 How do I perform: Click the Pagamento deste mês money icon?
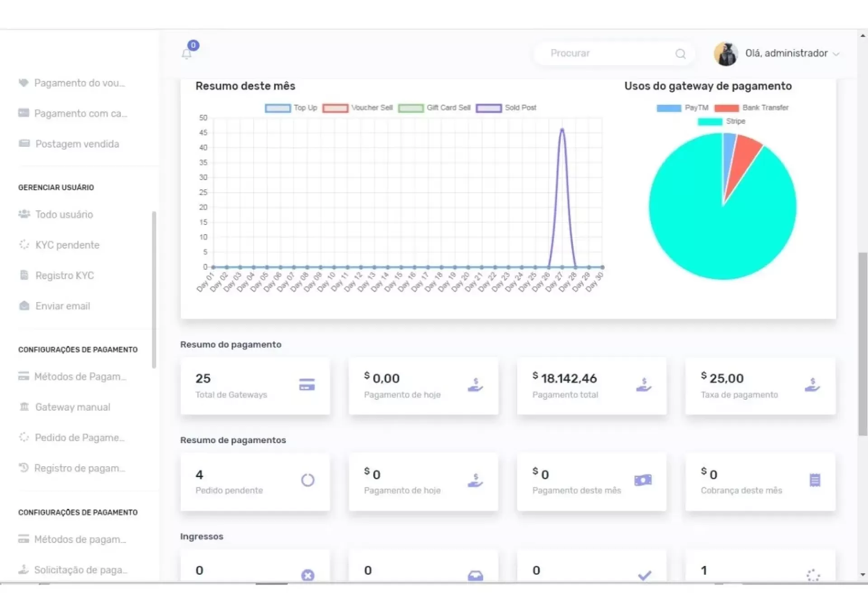click(x=643, y=480)
